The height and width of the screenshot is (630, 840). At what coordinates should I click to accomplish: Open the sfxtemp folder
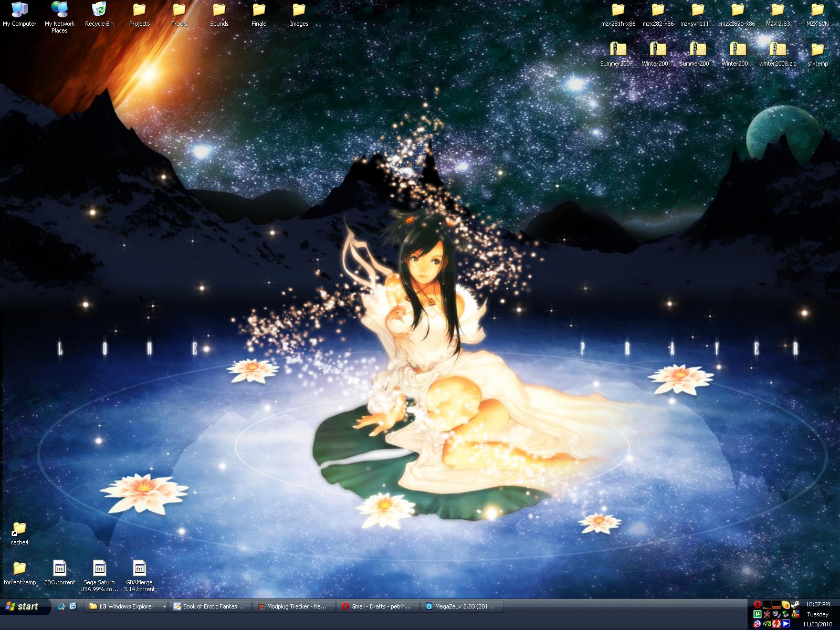coord(817,54)
